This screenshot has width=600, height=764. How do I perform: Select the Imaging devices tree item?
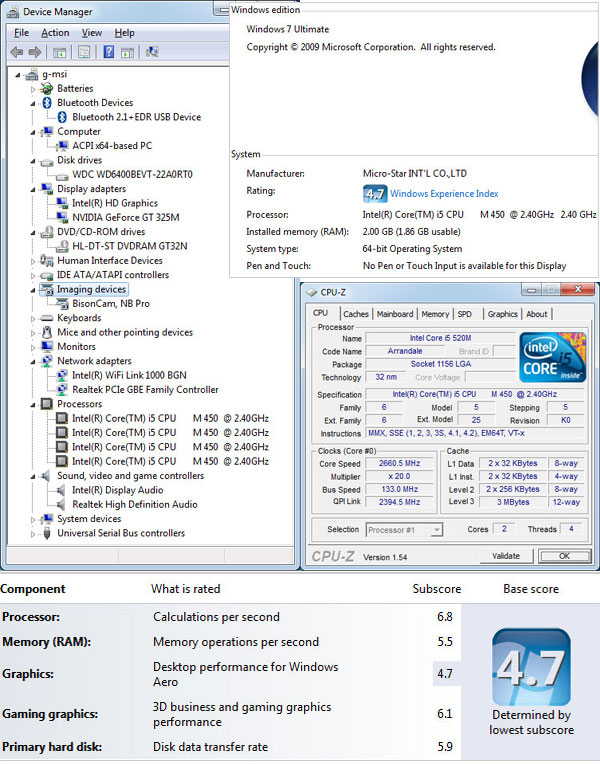(91, 289)
